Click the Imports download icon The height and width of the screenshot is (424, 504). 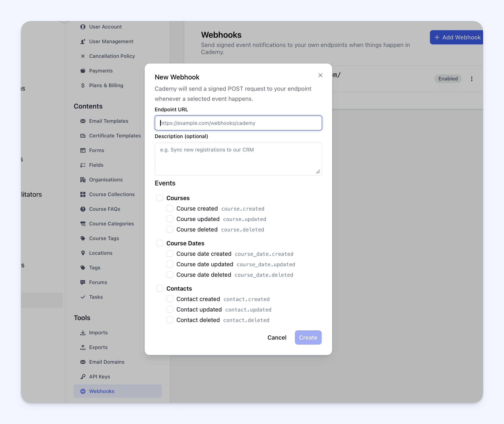83,332
